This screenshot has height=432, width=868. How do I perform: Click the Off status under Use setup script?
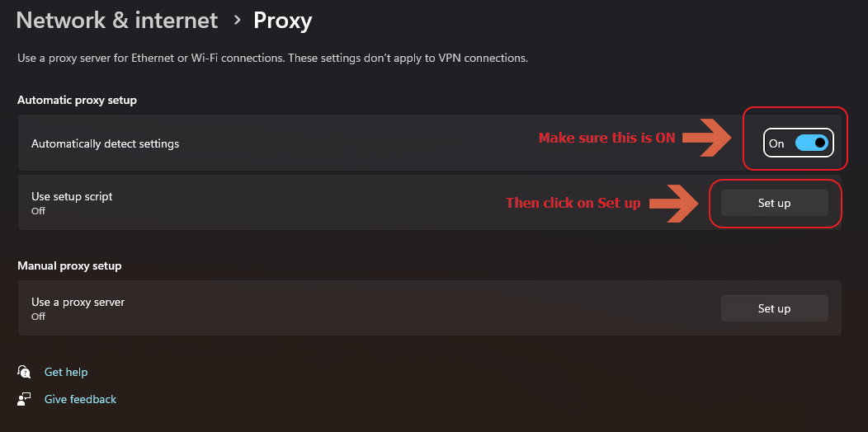[x=38, y=211]
